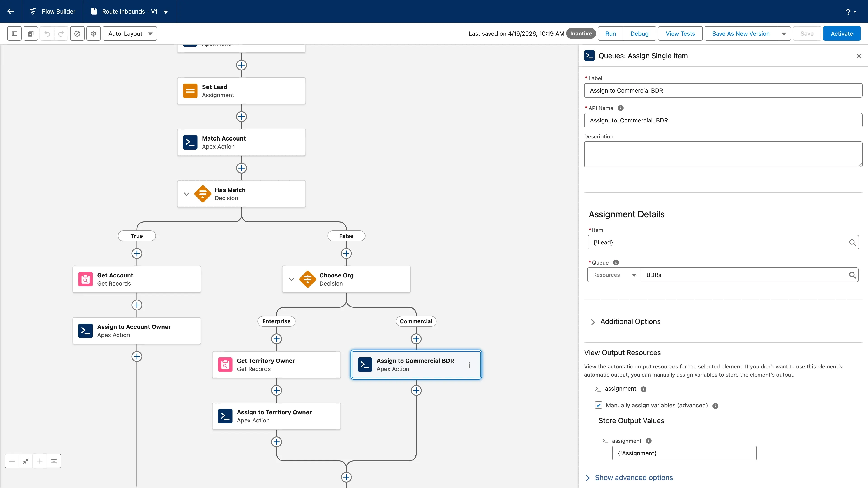This screenshot has width=868, height=488.
Task: Select the Has Match decision icon
Action: [x=203, y=194]
